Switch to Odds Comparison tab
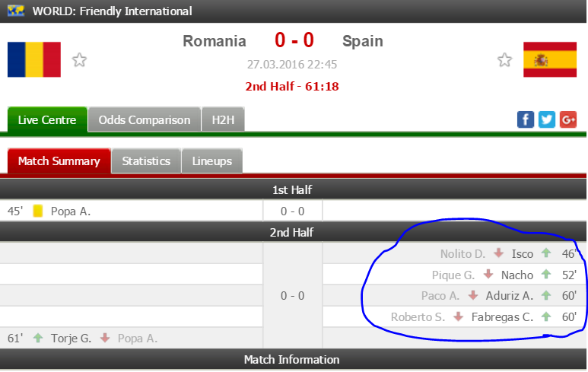The height and width of the screenshot is (372, 588). tap(145, 120)
